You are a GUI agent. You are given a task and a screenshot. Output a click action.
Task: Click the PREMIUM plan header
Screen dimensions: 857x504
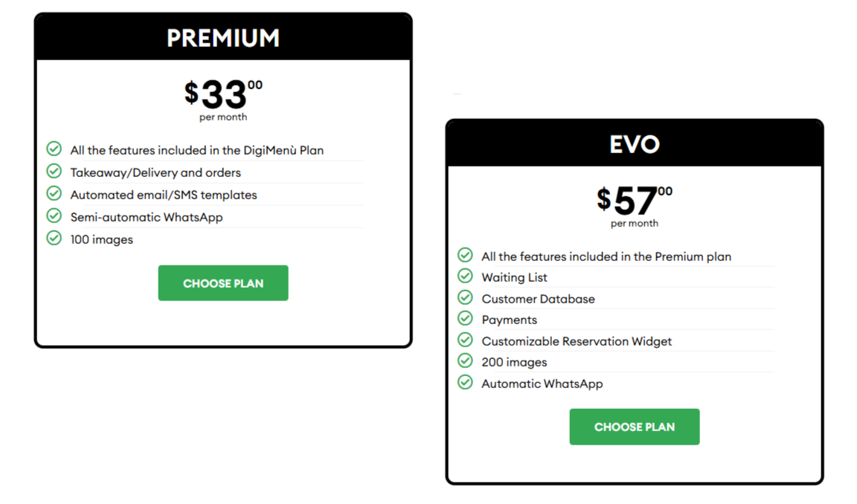[223, 36]
